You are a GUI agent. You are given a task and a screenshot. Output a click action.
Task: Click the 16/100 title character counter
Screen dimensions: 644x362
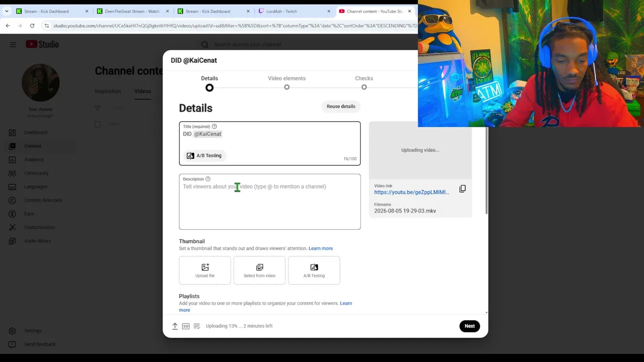350,159
